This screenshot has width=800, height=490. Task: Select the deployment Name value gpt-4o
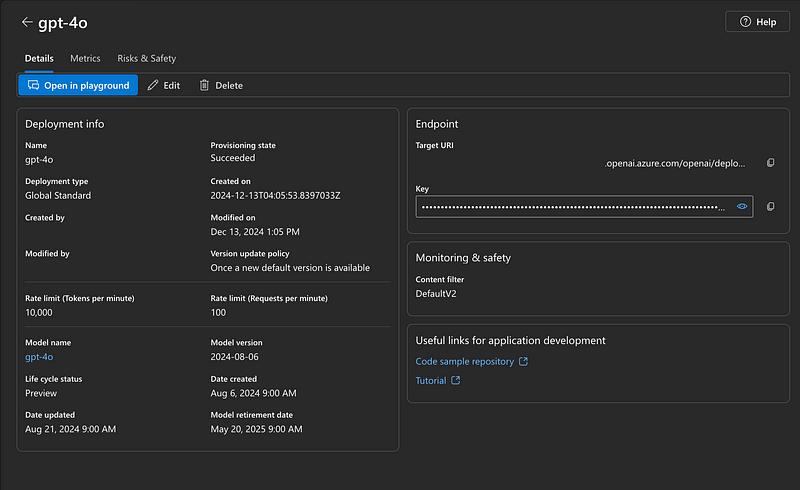(x=39, y=160)
